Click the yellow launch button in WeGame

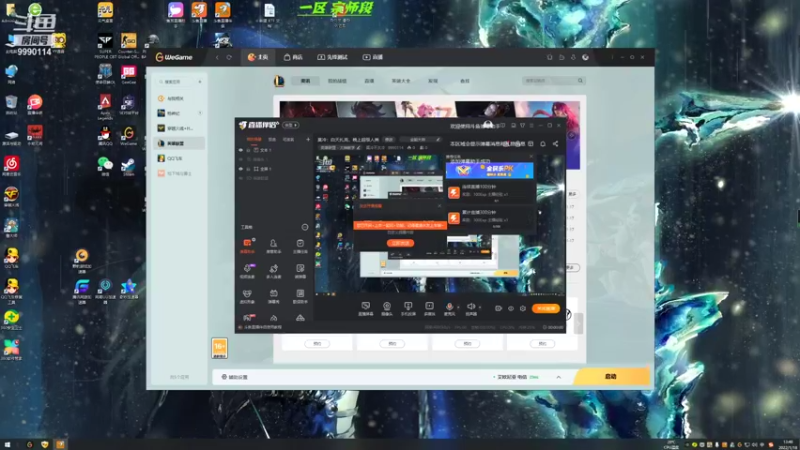point(612,377)
